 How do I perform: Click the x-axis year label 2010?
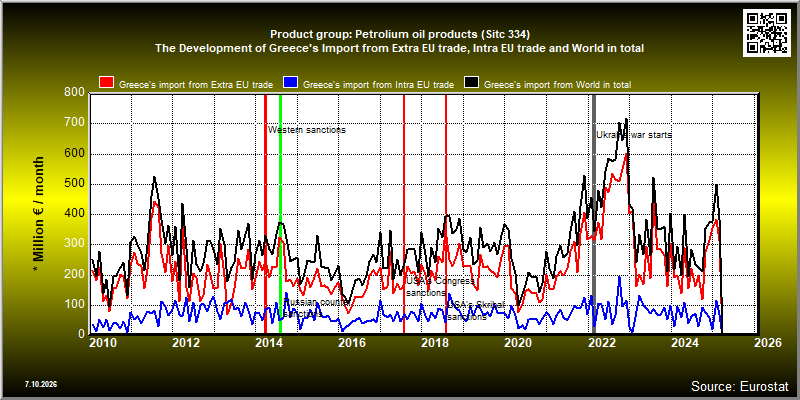(103, 343)
